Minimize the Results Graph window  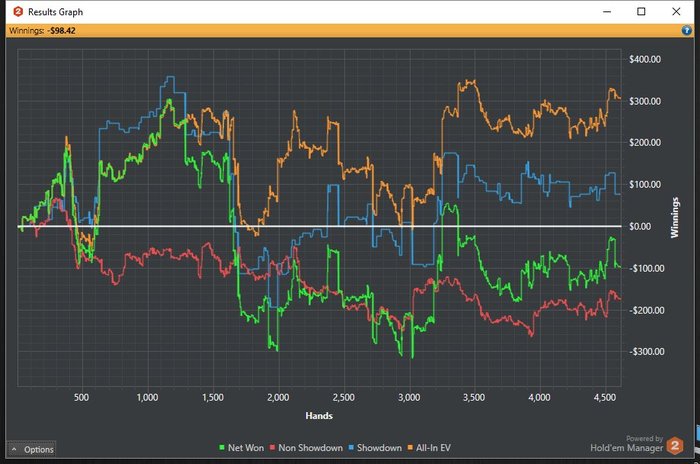coord(607,12)
